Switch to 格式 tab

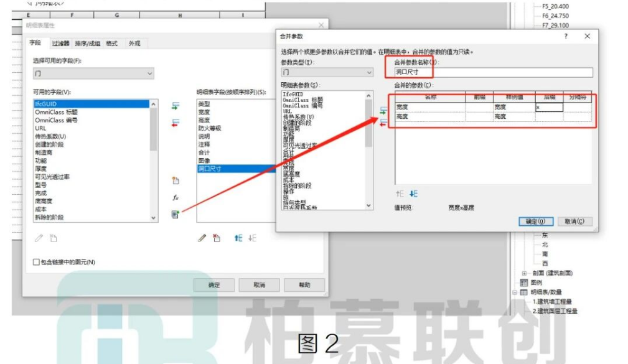point(112,44)
